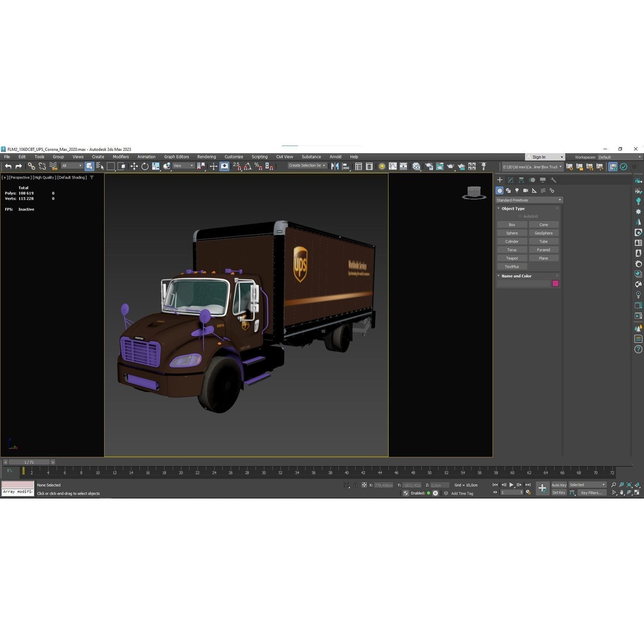Open the Modifiers menu
The image size is (644, 644).
pyautogui.click(x=120, y=157)
